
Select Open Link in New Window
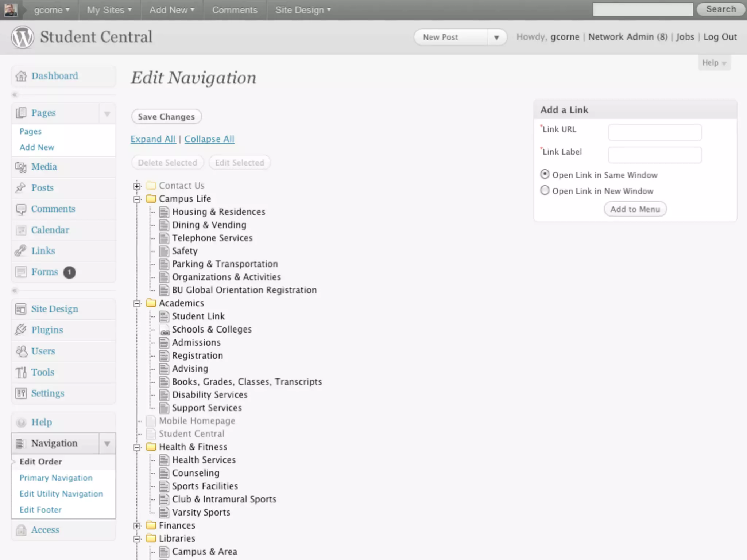coord(545,190)
